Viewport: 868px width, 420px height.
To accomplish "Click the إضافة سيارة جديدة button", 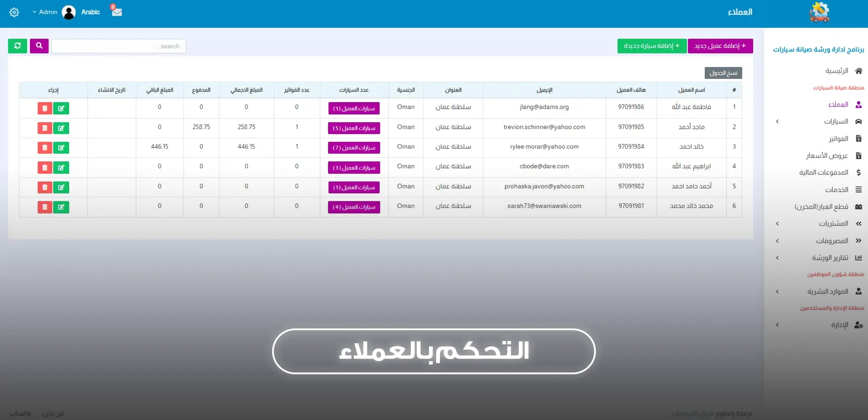I will click(x=652, y=46).
